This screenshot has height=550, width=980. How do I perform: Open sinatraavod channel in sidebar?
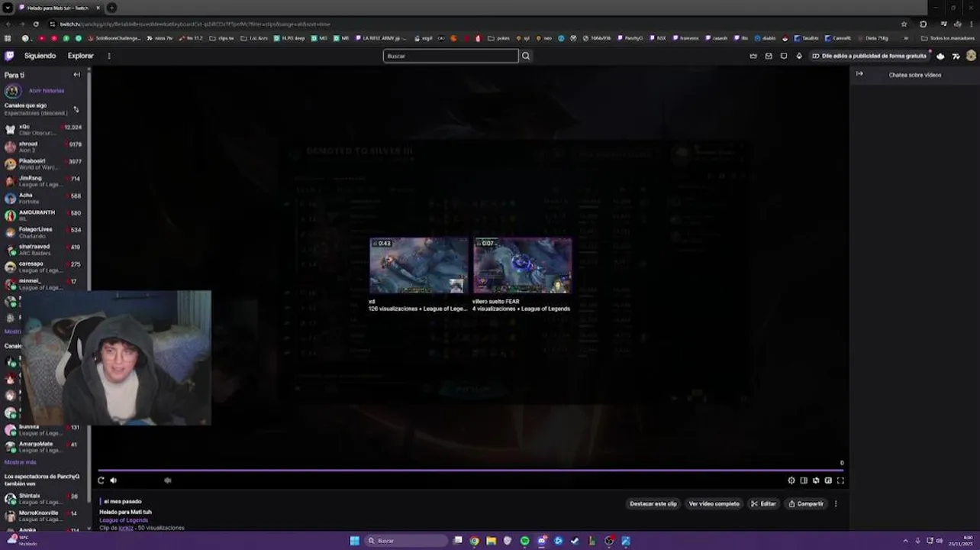(x=44, y=250)
